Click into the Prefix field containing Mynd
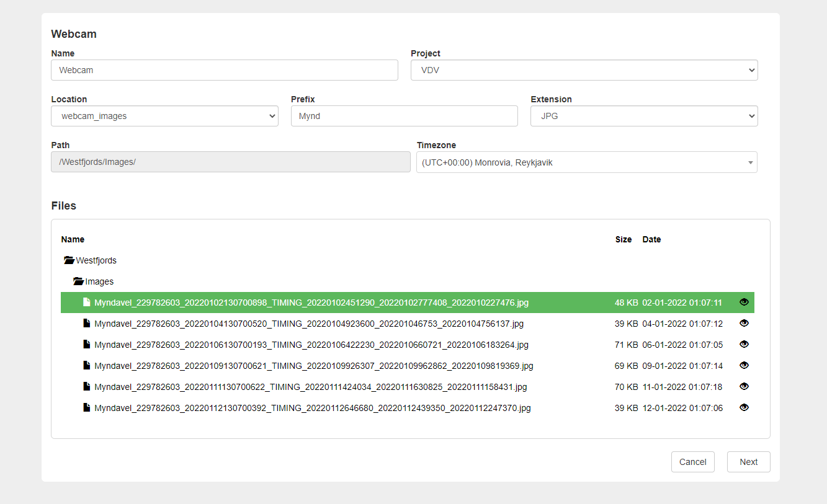The height and width of the screenshot is (504, 827). click(405, 116)
